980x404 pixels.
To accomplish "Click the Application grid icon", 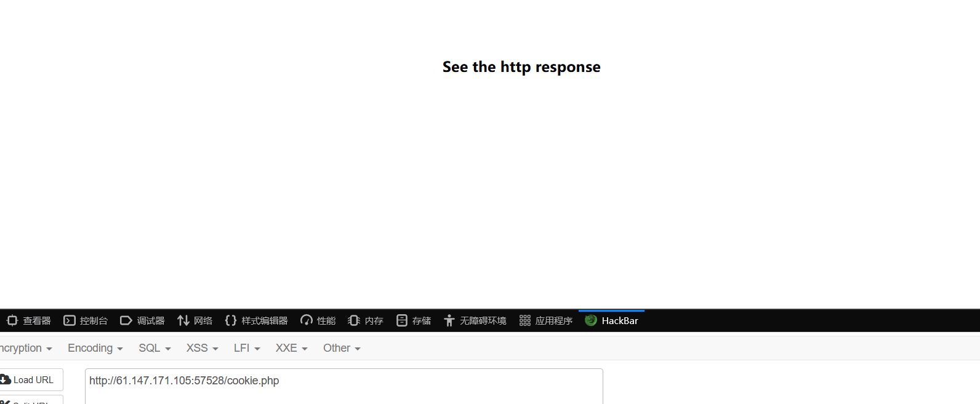I will (x=525, y=320).
